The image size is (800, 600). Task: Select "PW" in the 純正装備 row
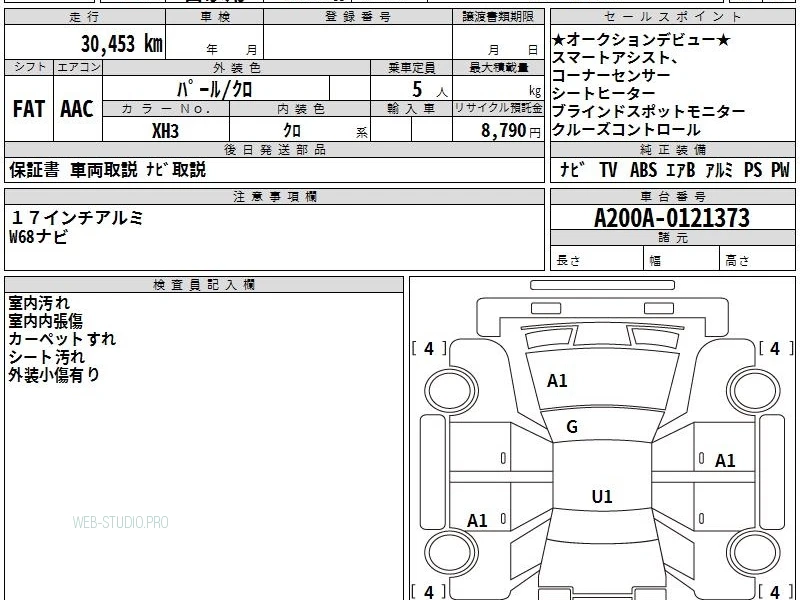pos(780,170)
